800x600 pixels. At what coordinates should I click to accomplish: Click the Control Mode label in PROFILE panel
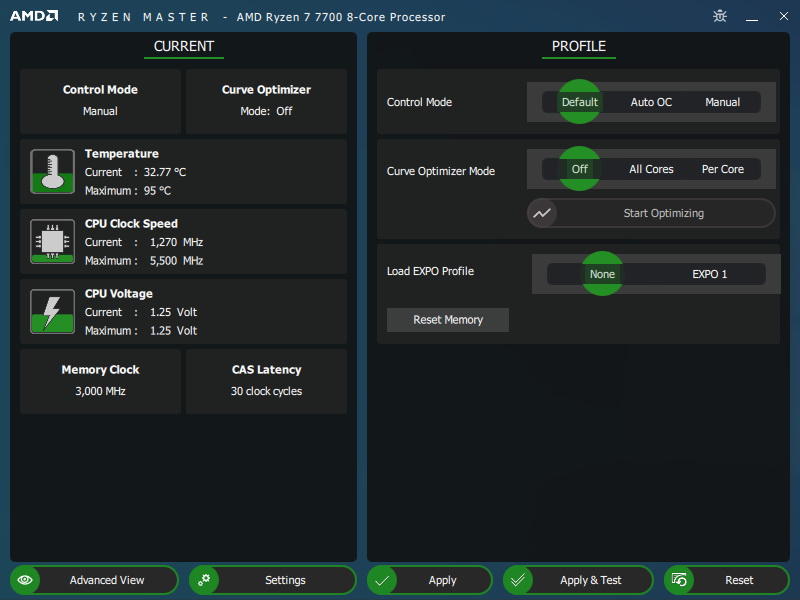(x=419, y=102)
